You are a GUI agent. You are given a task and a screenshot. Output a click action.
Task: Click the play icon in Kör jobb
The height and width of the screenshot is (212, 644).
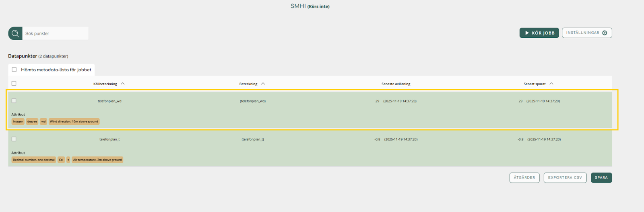click(527, 33)
